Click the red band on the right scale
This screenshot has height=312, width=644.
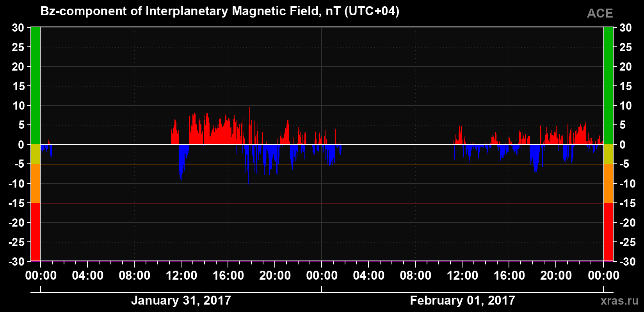608,232
